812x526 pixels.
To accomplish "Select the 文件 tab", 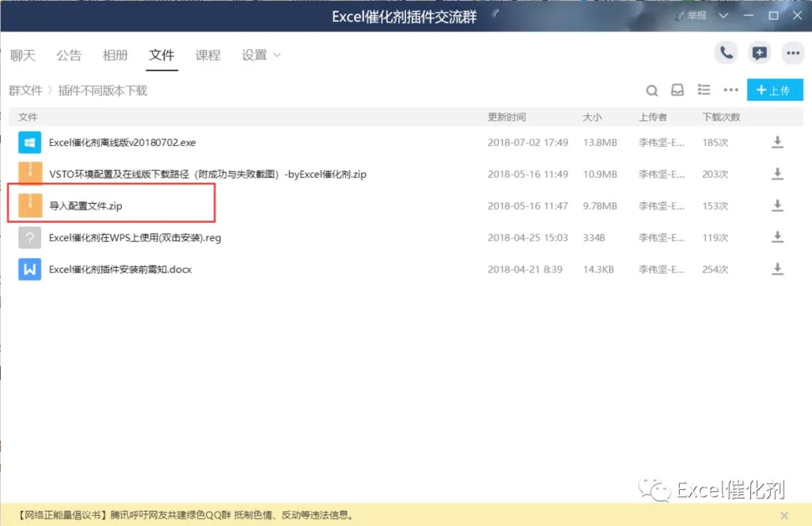I will click(162, 55).
